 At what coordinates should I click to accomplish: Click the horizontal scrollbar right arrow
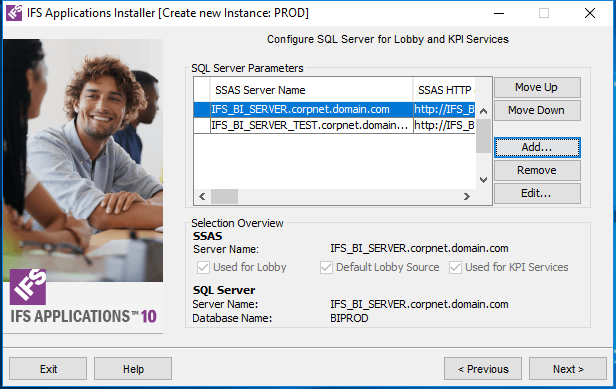(x=467, y=196)
